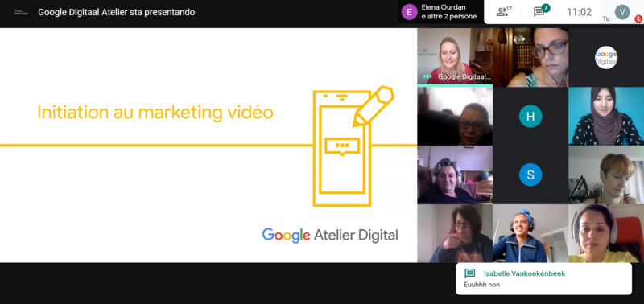Click your V profile avatar
Image resolution: width=644 pixels, height=304 pixels.
click(622, 11)
